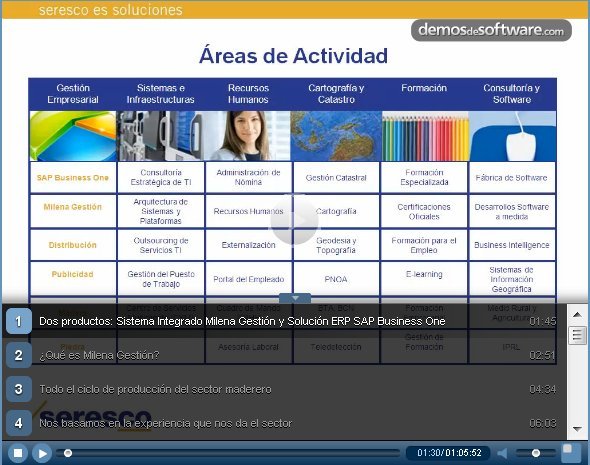This screenshot has height=465, width=590.
Task: Click 'Consultoría y Software' column header
Action: click(512, 94)
